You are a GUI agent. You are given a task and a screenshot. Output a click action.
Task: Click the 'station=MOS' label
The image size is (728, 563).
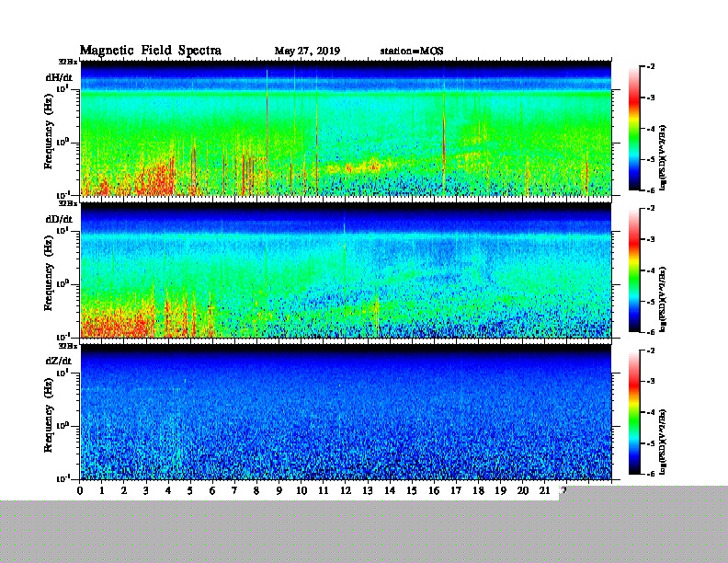412,52
